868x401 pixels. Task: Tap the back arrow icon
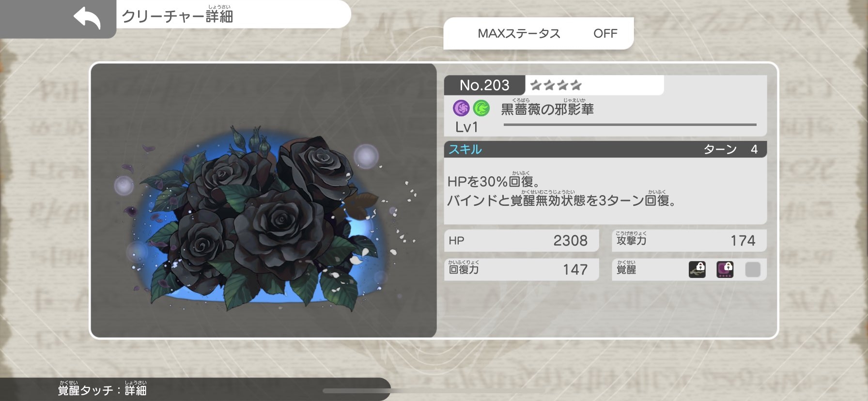[x=87, y=18]
